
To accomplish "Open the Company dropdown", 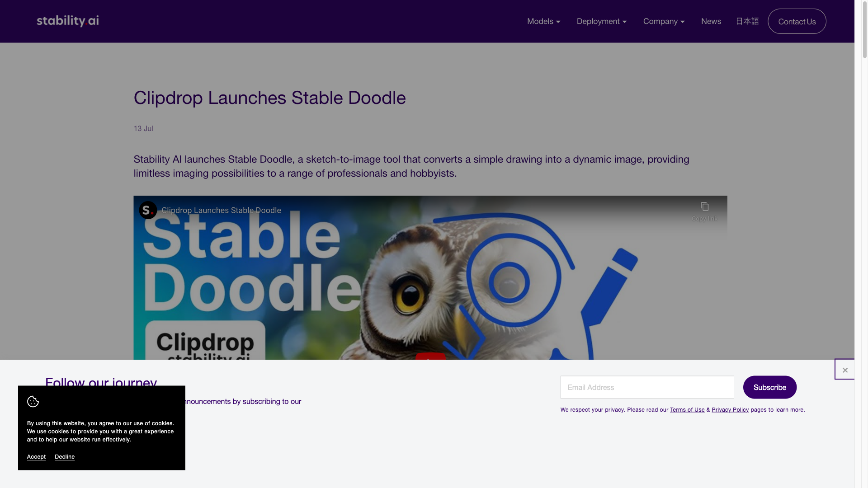I will click(x=664, y=21).
